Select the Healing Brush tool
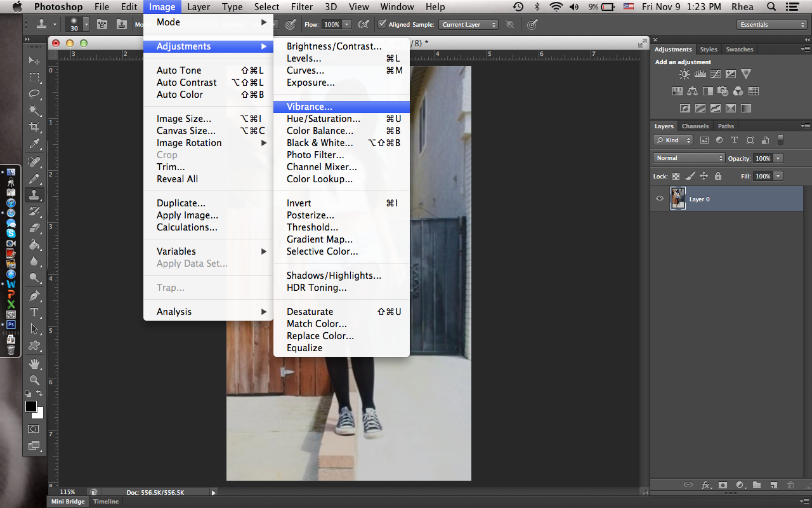 click(x=34, y=162)
